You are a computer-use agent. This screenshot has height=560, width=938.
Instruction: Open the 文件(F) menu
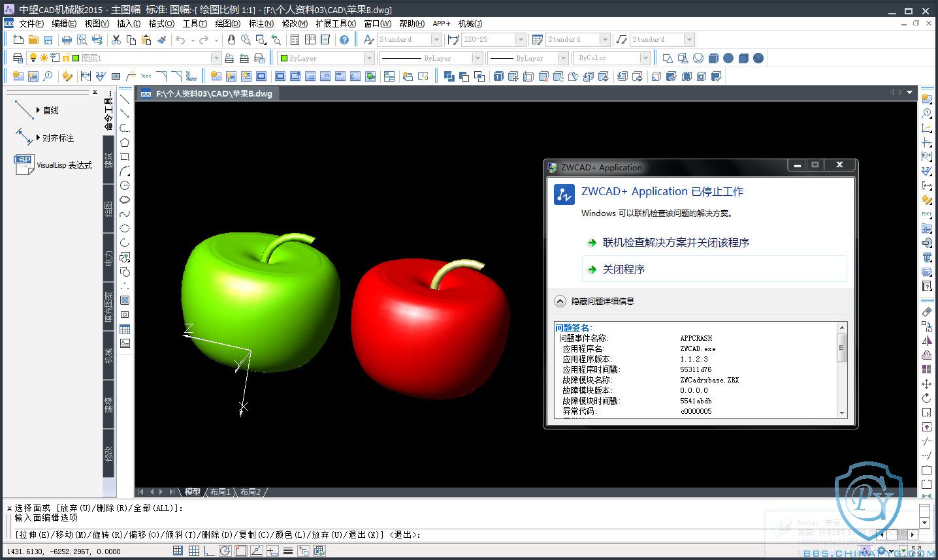pos(31,23)
